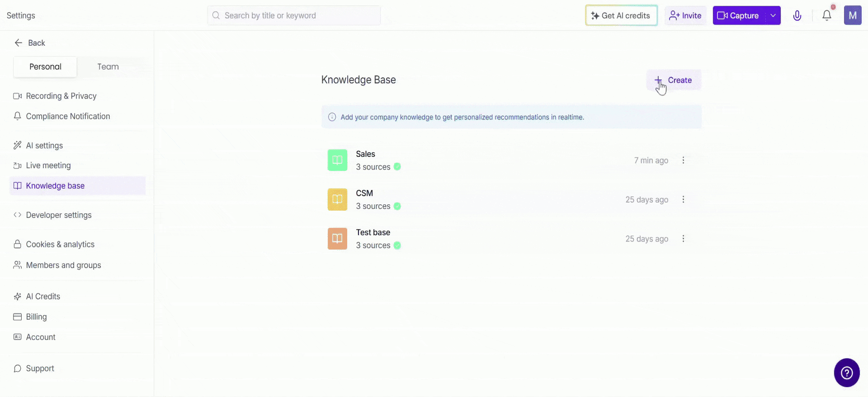Click the search magnifier icon

[216, 15]
